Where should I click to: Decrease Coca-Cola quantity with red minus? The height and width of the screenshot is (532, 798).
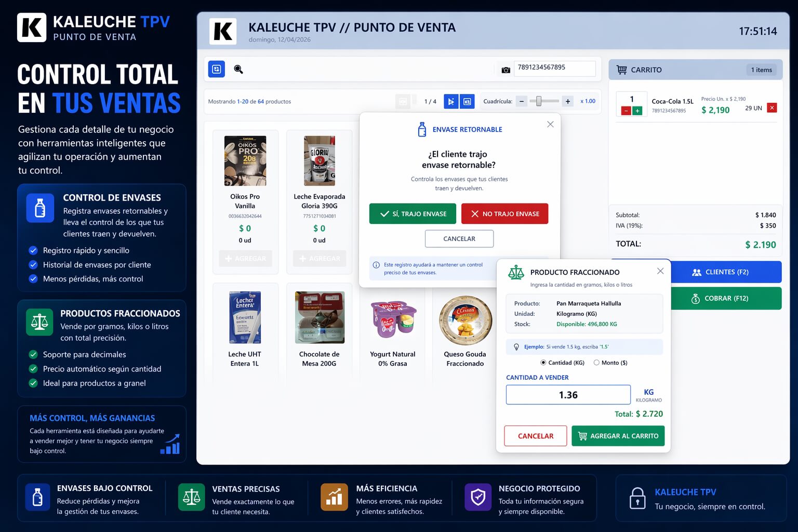(626, 111)
